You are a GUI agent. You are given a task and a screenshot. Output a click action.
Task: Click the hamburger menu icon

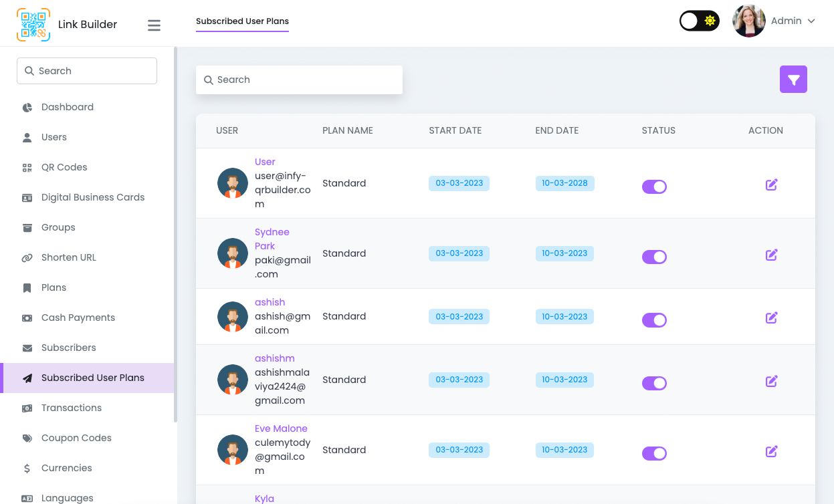click(154, 25)
